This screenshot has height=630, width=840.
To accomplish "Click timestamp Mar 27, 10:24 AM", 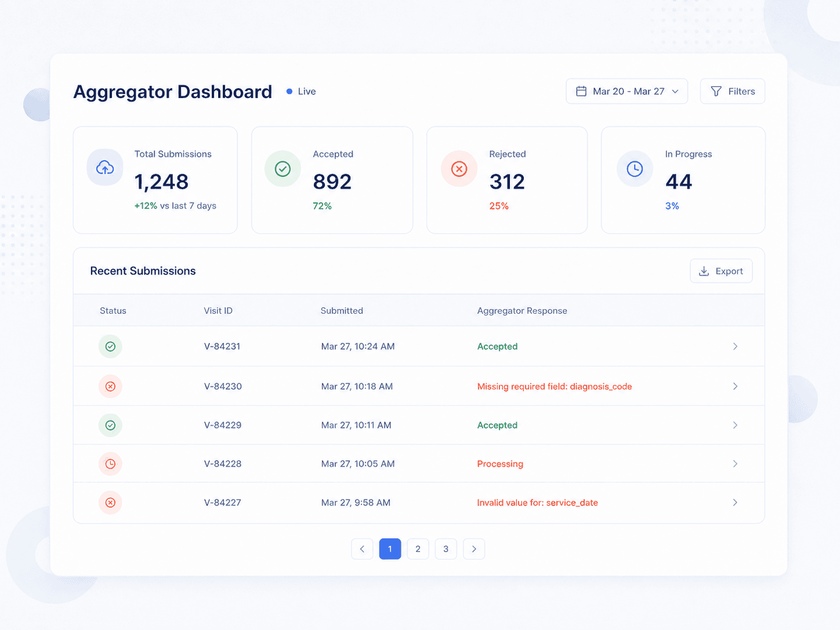I will (358, 346).
